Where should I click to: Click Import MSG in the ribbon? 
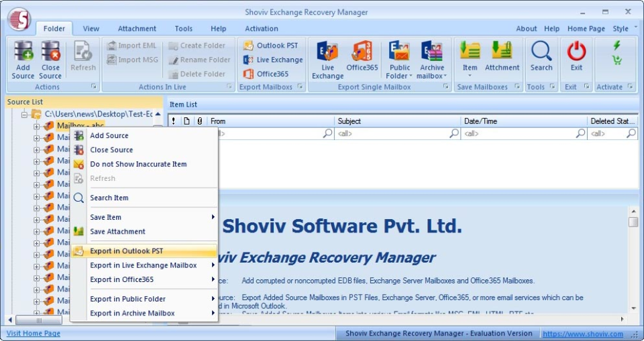point(132,60)
